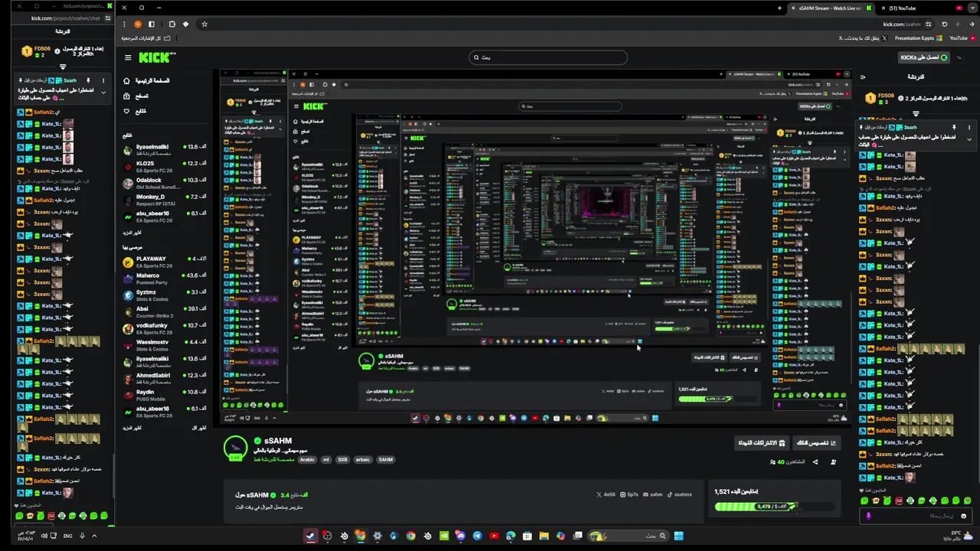Click Steam icon in Windows taskbar
Screen dimensions: 980x551
point(310,536)
